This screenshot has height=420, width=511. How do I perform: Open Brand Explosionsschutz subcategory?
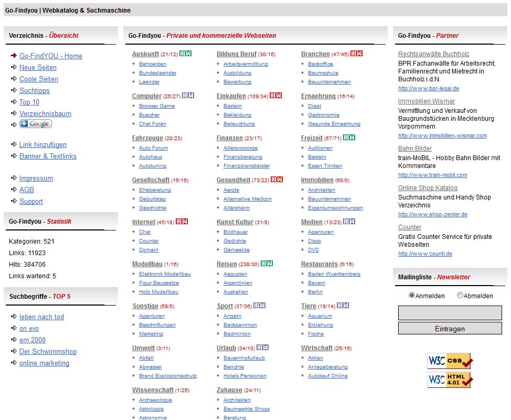168,376
